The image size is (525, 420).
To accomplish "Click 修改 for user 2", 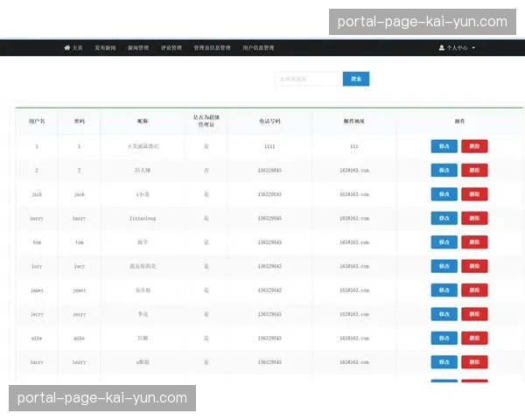I will pos(444,170).
